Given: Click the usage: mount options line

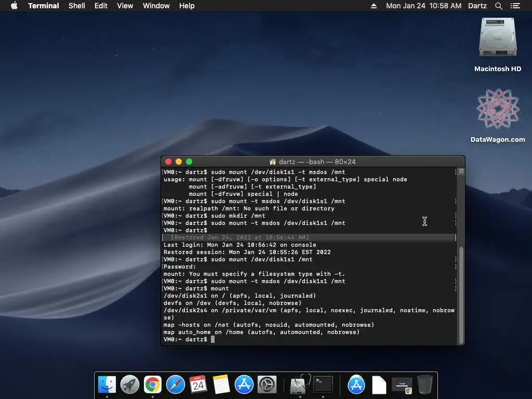Looking at the screenshot, I should 285,179.
